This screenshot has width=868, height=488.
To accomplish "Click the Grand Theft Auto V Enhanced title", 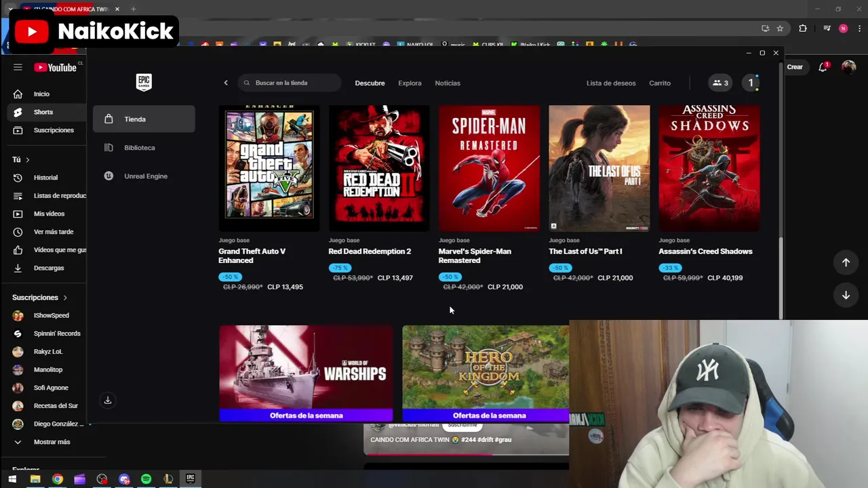I will tap(252, 256).
